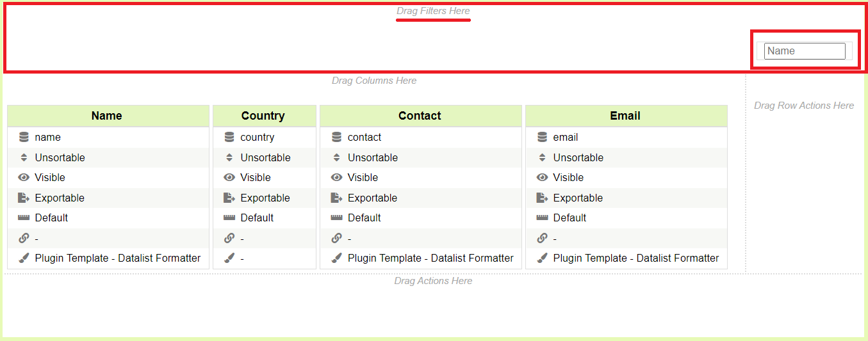The width and height of the screenshot is (868, 341).
Task: Select the Email column header
Action: point(625,116)
